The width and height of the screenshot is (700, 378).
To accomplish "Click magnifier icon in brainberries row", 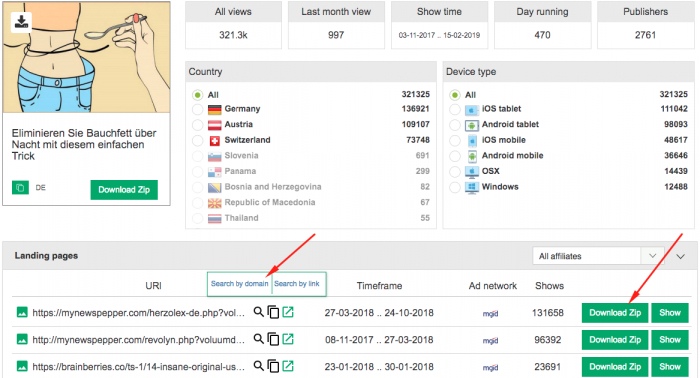I will 258,366.
